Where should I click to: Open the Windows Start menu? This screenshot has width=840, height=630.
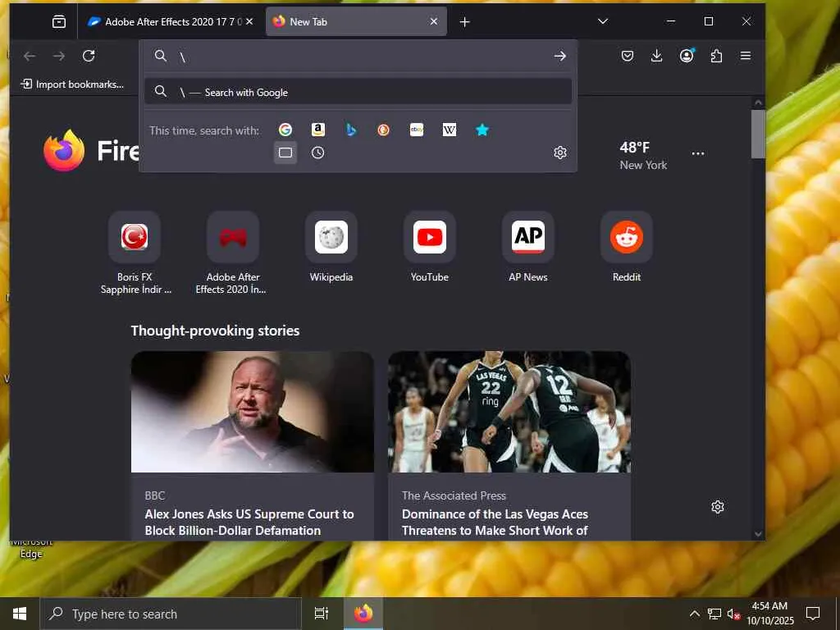20,614
